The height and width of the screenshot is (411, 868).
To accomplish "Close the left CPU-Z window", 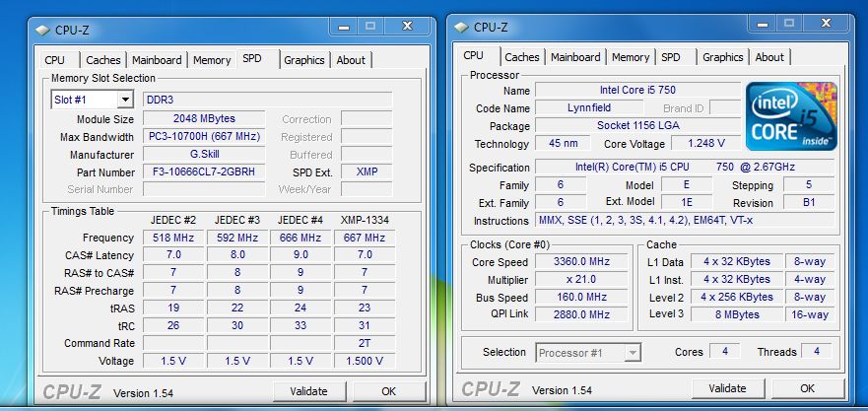I will click(407, 27).
